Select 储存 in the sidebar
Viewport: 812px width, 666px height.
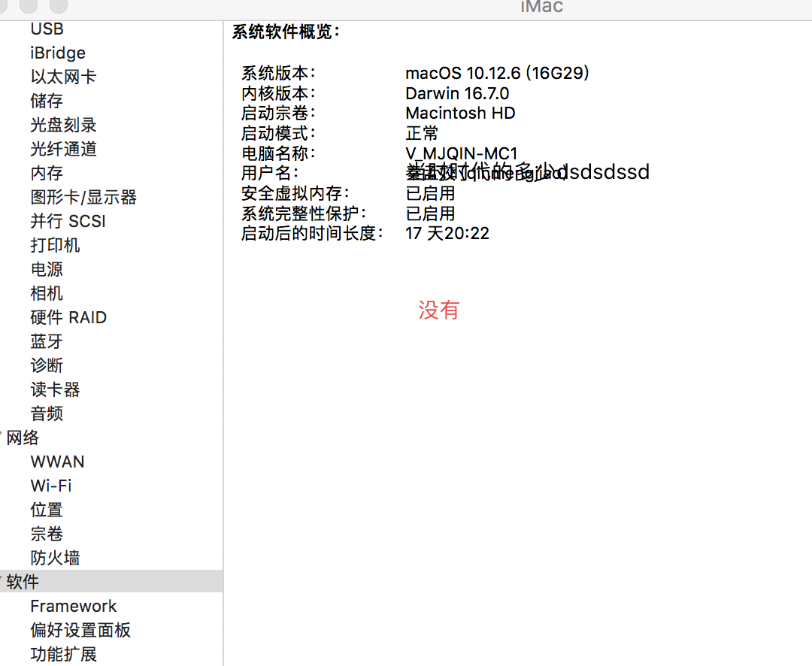click(47, 101)
